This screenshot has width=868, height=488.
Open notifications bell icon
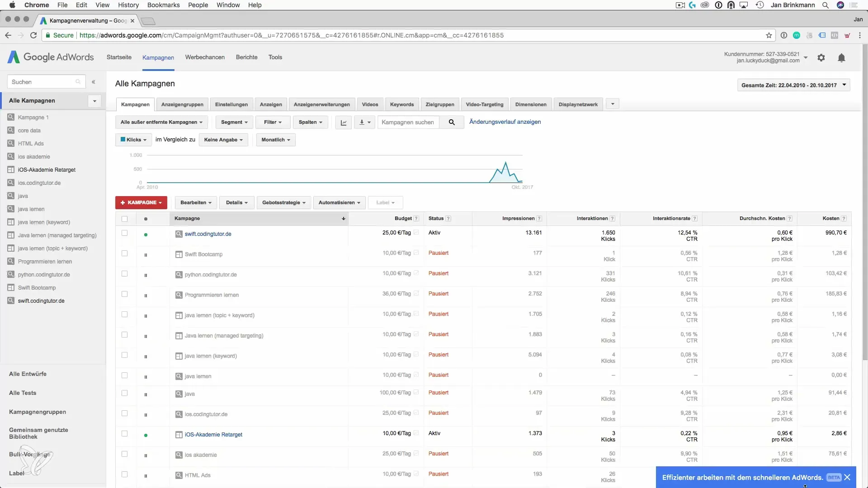[841, 58]
